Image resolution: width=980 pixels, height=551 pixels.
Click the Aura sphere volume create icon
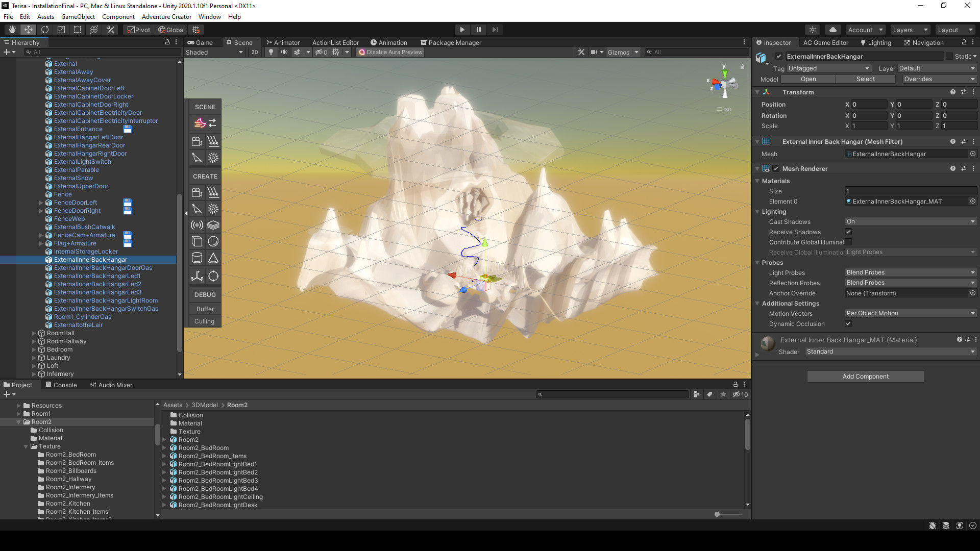(213, 241)
